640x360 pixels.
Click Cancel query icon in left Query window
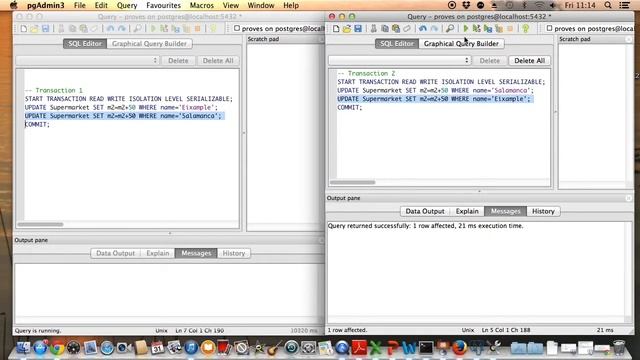198,29
